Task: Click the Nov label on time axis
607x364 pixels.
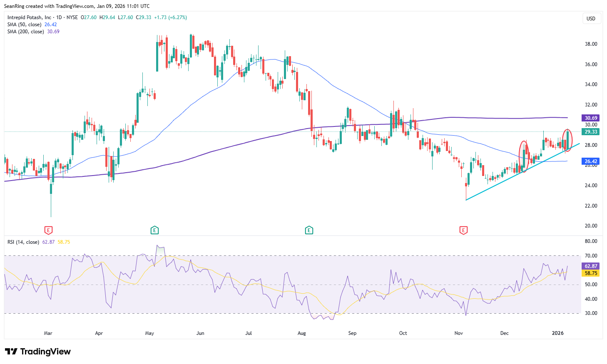Action: 459,333
